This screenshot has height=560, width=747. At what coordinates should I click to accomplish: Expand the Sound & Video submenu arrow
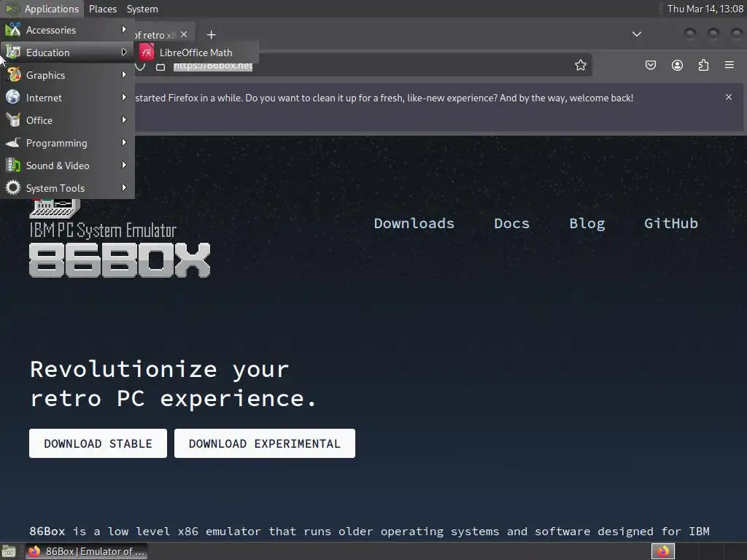pyautogui.click(x=124, y=165)
